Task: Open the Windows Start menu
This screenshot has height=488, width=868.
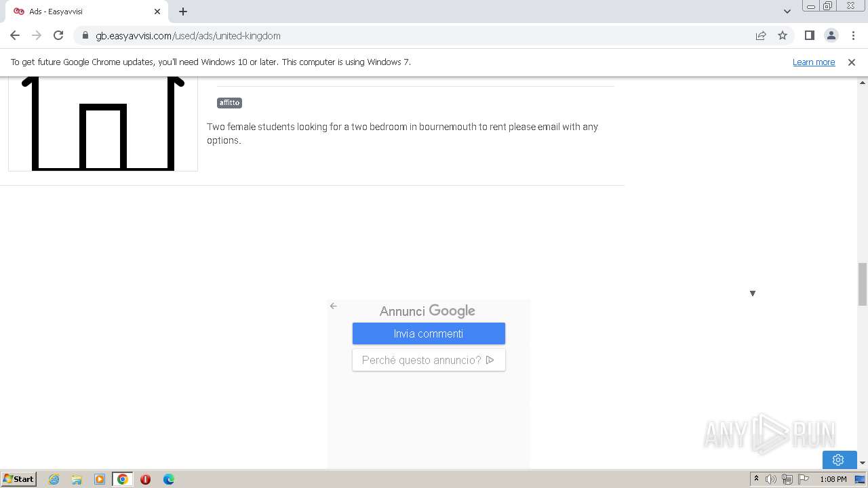Action: [19, 479]
